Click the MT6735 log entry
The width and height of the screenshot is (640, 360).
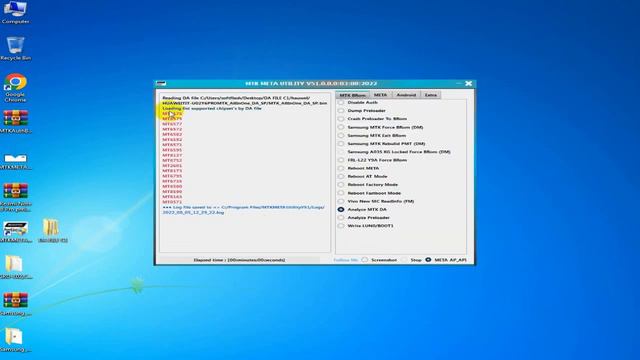[172, 181]
